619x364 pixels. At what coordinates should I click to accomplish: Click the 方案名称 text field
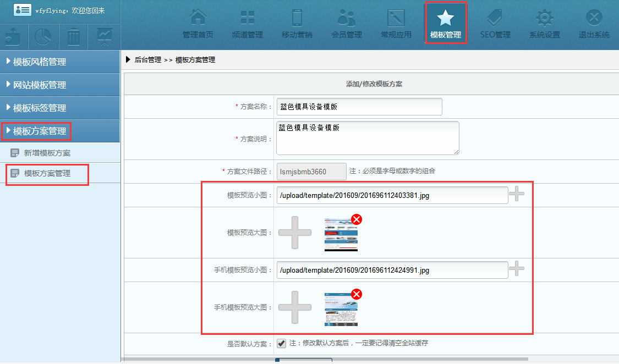coord(359,107)
